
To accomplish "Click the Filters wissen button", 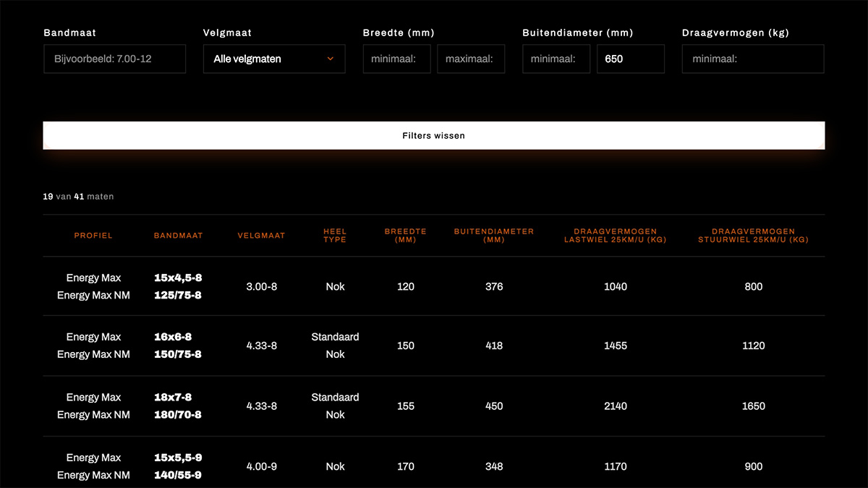I will 434,135.
